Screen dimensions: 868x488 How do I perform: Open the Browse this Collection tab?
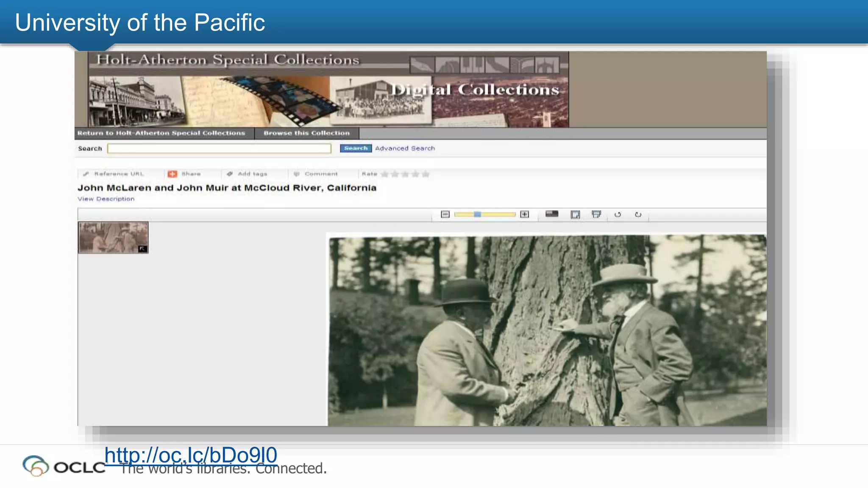click(x=307, y=133)
